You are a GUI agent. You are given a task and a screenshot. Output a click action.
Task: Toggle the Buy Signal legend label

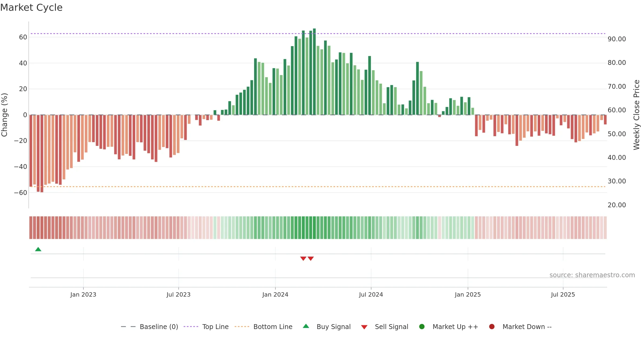pyautogui.click(x=334, y=327)
